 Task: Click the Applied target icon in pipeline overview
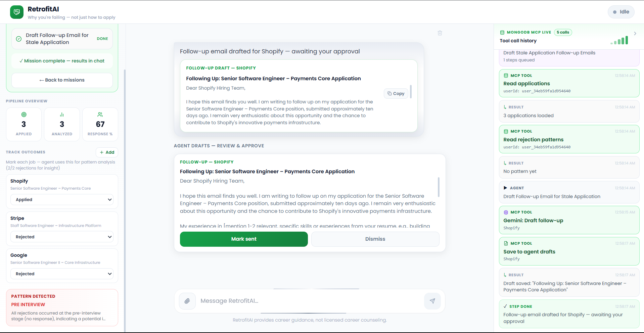(24, 114)
